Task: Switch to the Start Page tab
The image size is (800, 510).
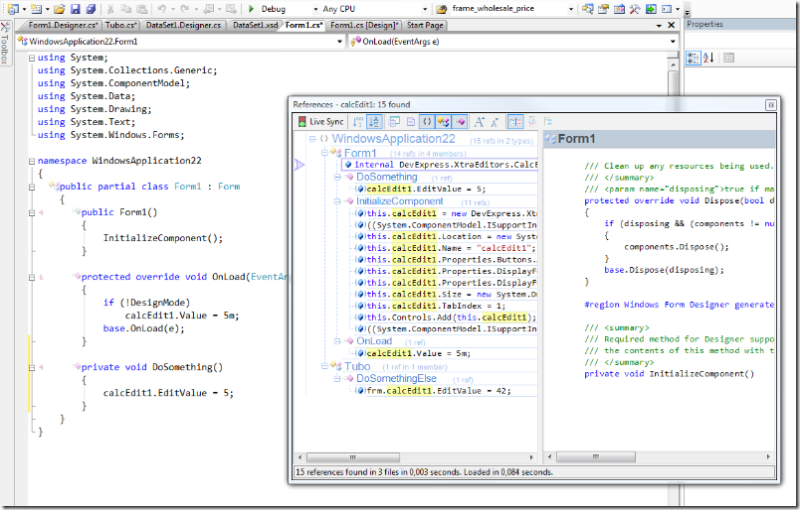Action: click(x=425, y=24)
